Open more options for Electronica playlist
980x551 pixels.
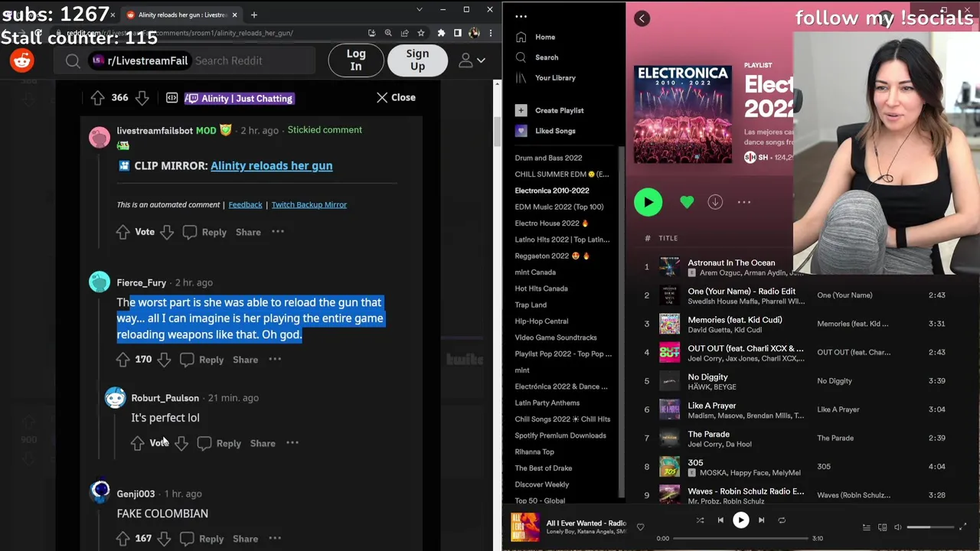[x=743, y=202]
